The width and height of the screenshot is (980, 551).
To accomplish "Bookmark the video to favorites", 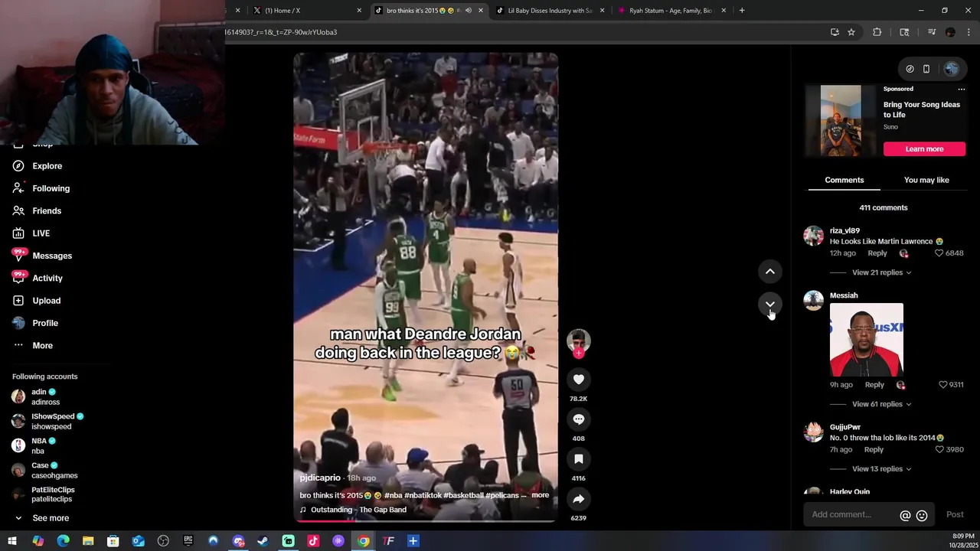I will (579, 459).
